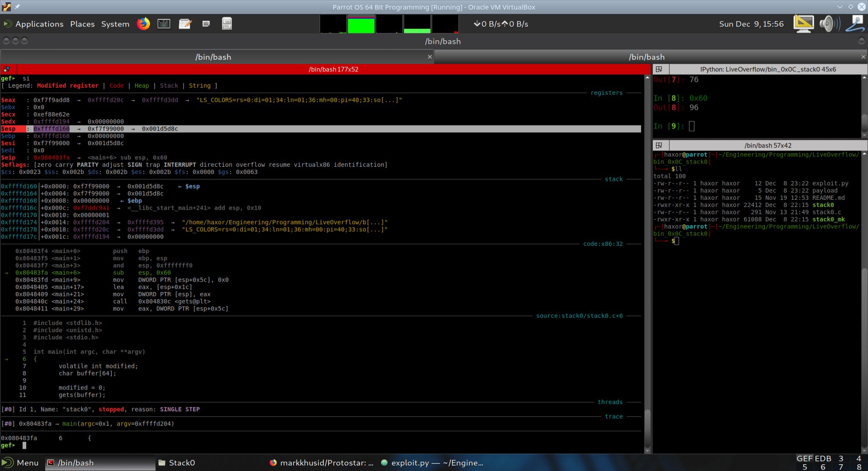The height and width of the screenshot is (471, 868).
Task: Click the README.md file name in listing
Action: 828,198
